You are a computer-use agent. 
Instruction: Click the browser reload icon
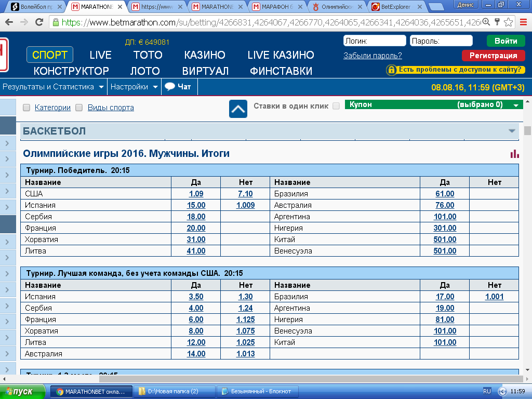click(39, 22)
